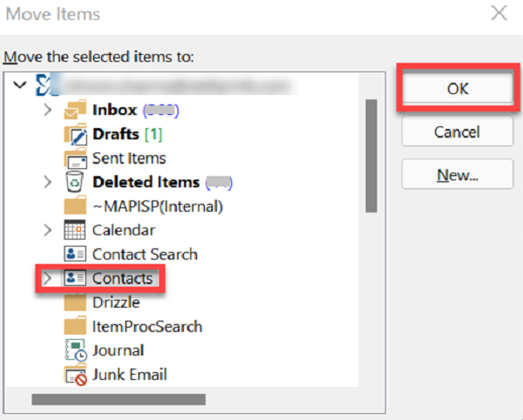The image size is (523, 420).
Task: Click the Junk Email blocked folder icon
Action: pyautogui.click(x=76, y=375)
